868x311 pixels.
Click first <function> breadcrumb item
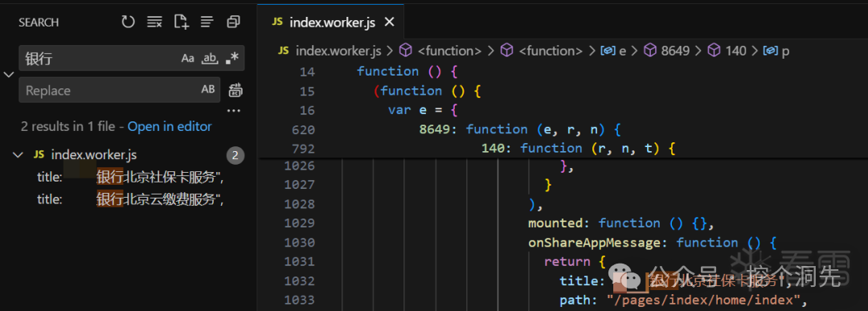point(449,51)
